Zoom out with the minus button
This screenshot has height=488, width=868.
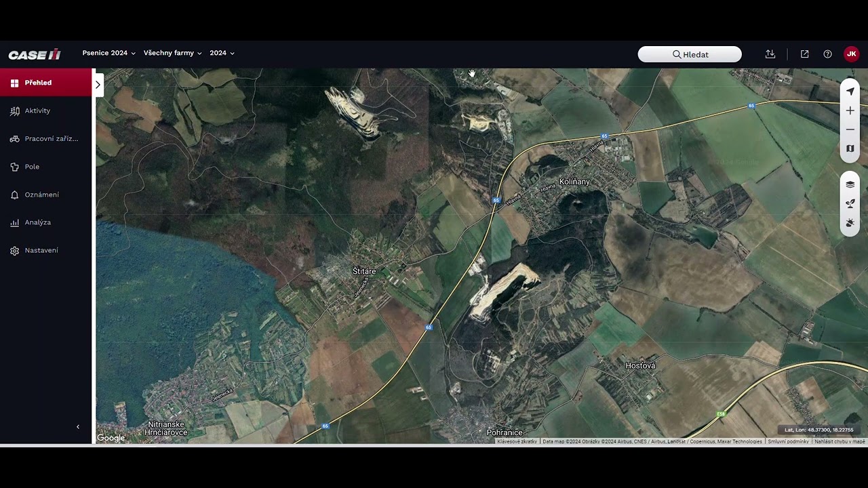pos(850,129)
